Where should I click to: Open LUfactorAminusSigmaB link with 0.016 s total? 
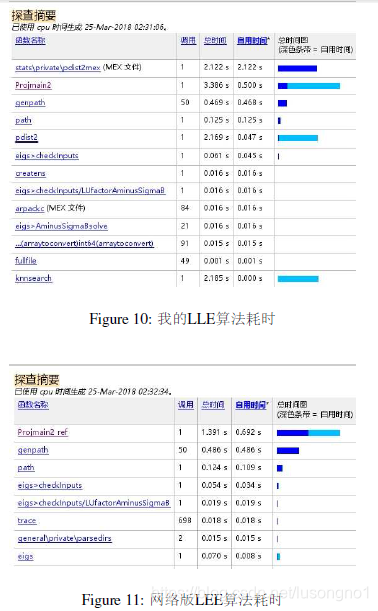point(90,191)
